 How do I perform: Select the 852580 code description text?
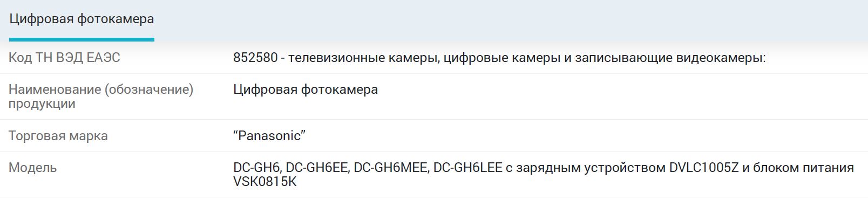(x=499, y=58)
